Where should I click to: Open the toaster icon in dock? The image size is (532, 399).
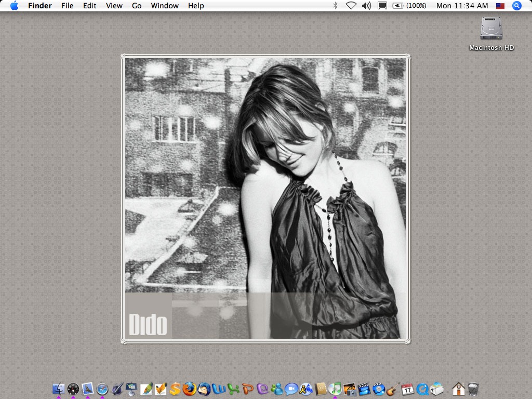click(x=437, y=389)
